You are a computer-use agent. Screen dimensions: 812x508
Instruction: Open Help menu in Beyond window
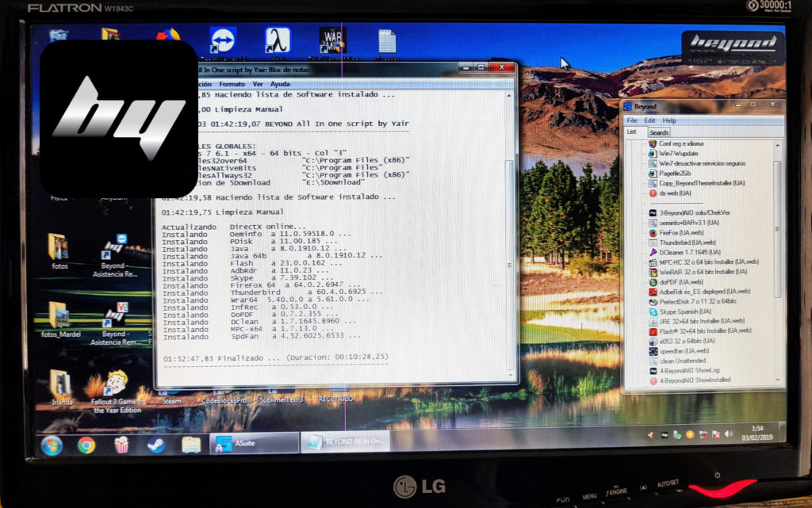coord(669,120)
